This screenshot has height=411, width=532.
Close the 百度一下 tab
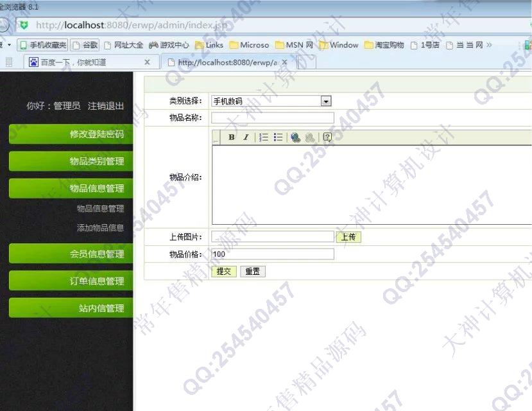[148, 62]
